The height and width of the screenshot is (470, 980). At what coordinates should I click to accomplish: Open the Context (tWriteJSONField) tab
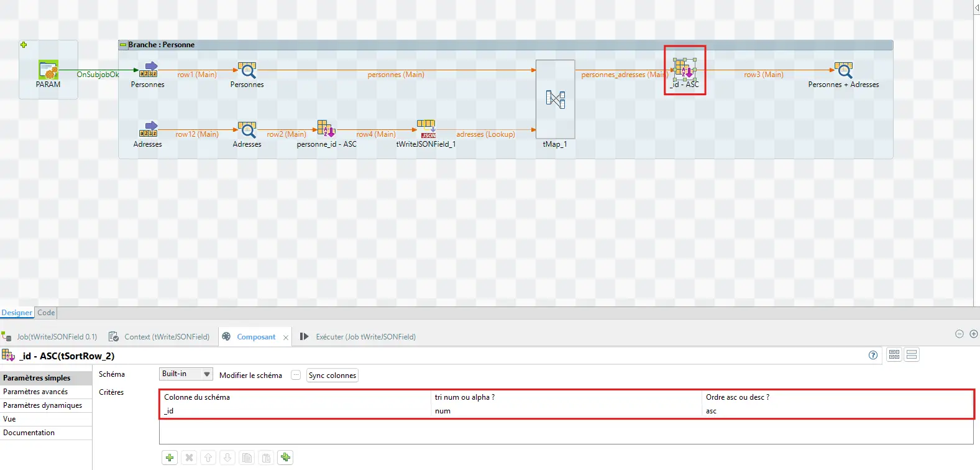[x=167, y=337]
